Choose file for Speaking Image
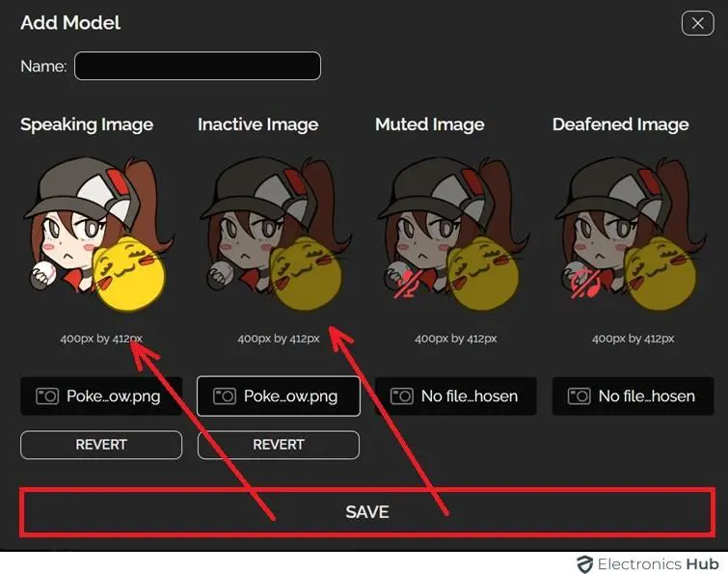This screenshot has height=574, width=728. click(x=101, y=396)
